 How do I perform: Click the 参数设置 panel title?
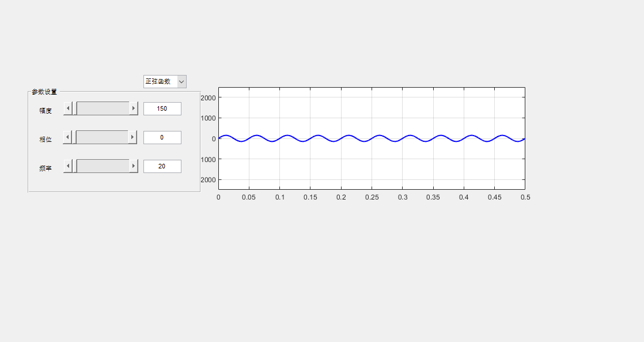pyautogui.click(x=44, y=92)
